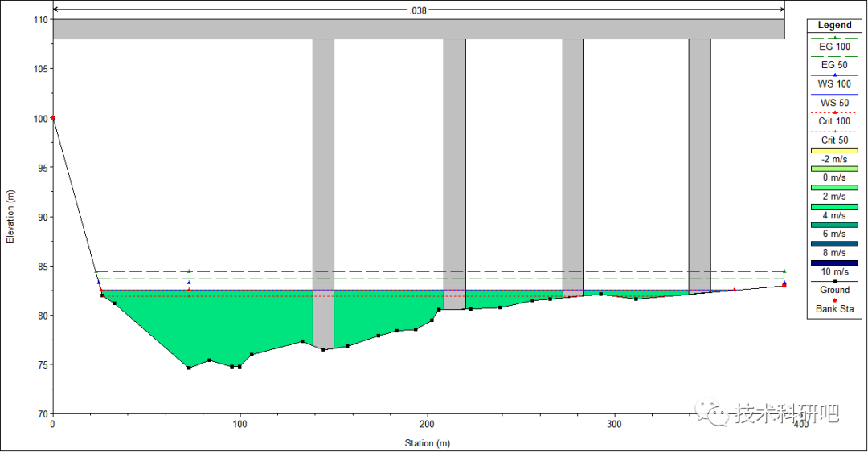Viewport: 868px width, 452px height.
Task: Click the 300 station axis label
Action: (614, 425)
